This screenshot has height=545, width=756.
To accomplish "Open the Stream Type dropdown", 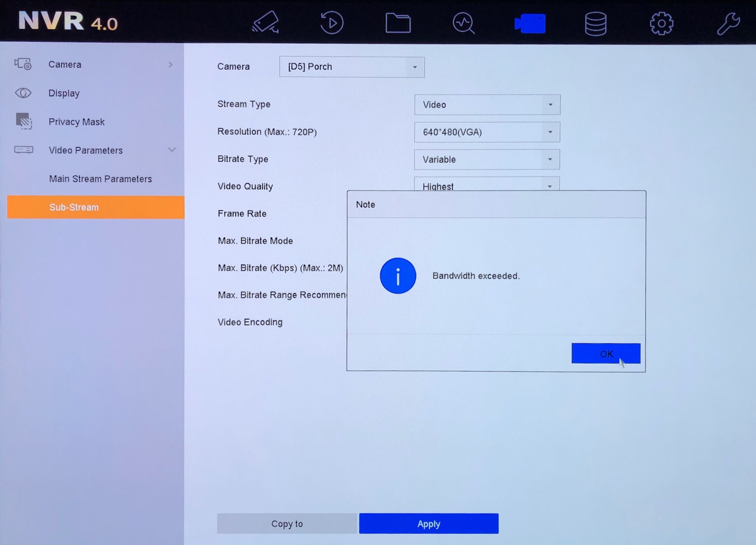I will [x=487, y=105].
